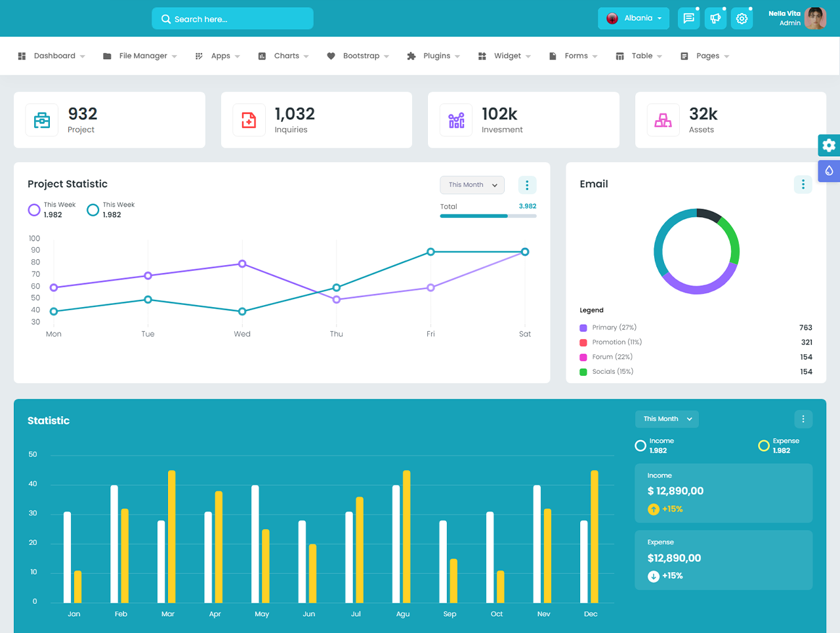Screen dimensions: 840x633
Task: Click the Primary (27%) legend color swatch
Action: click(x=583, y=328)
